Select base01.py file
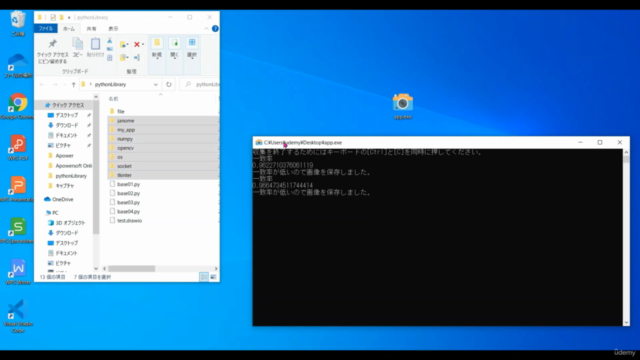The height and width of the screenshot is (360, 640). pos(128,184)
